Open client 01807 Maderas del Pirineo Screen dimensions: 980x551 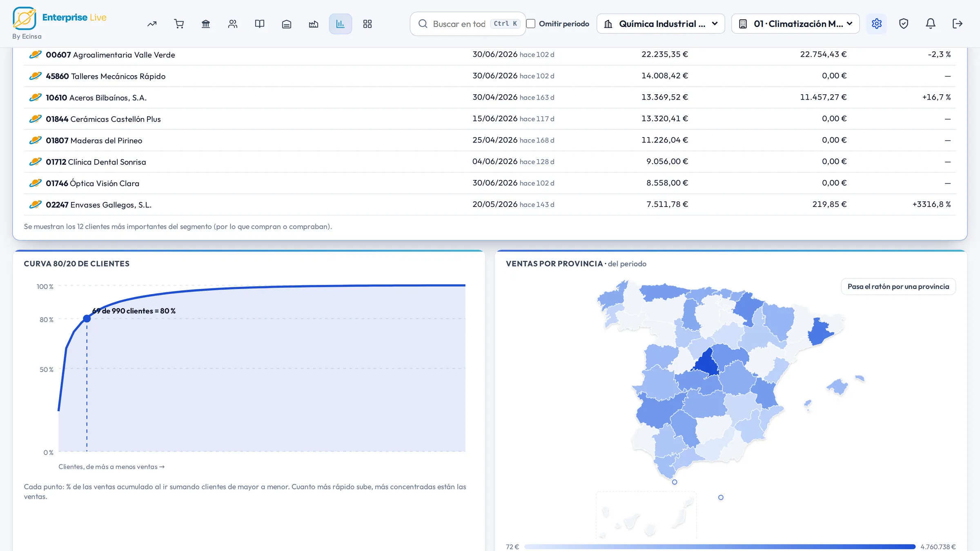(x=94, y=140)
